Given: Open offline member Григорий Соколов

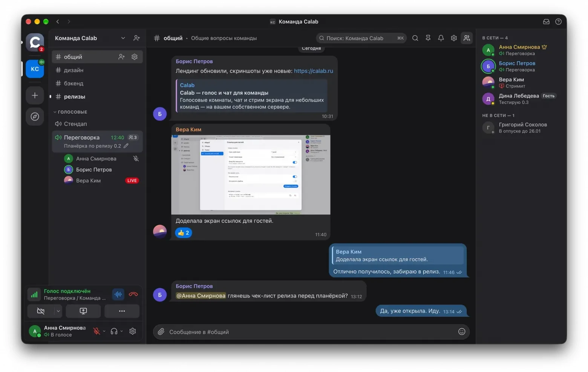Looking at the screenshot, I should [521, 128].
